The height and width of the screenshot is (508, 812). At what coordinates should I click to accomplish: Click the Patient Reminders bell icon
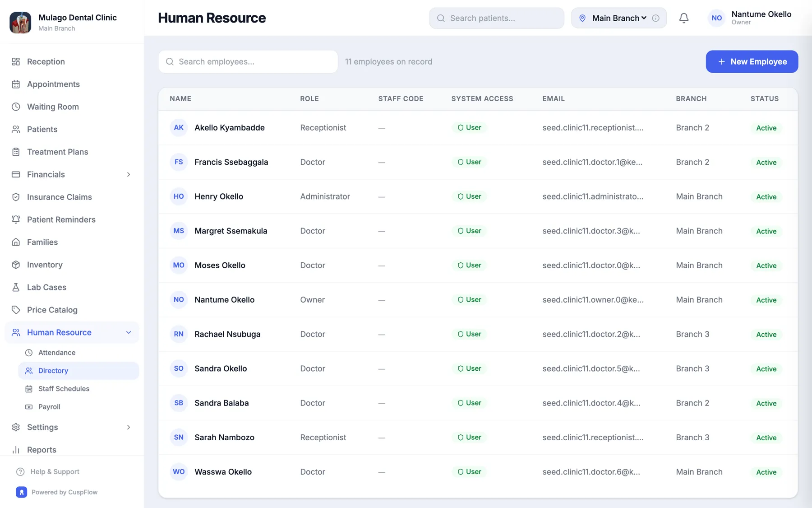(x=16, y=219)
